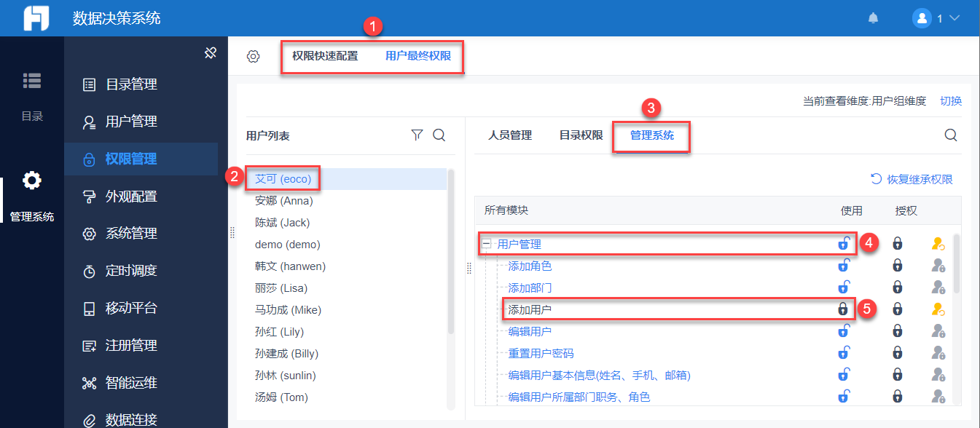Open the notification bell

(873, 18)
